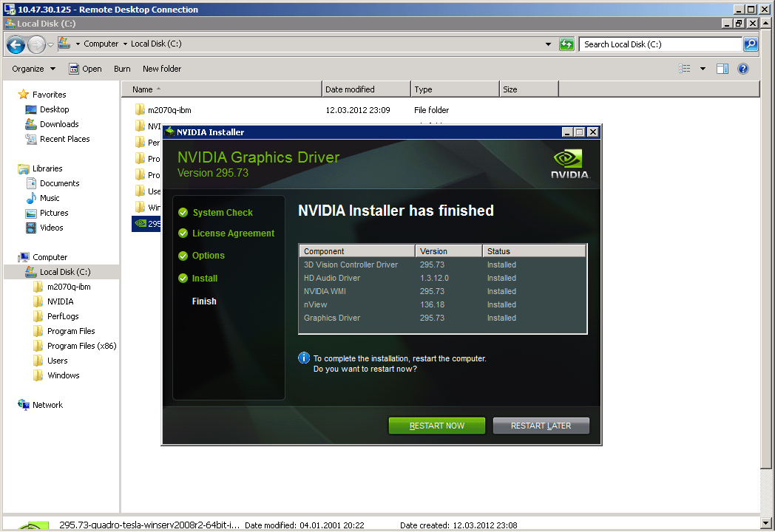Image resolution: width=775 pixels, height=532 pixels.
Task: Select the nView component row
Action: coord(442,304)
